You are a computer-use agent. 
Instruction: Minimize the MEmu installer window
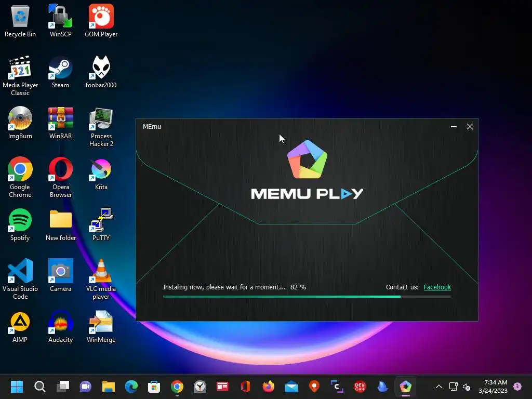(x=454, y=127)
